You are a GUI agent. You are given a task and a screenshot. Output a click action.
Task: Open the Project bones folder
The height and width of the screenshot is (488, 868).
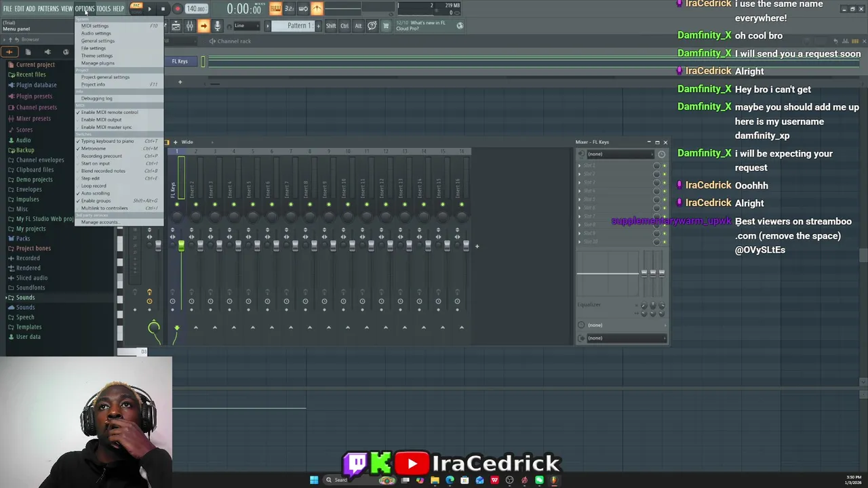pos(33,249)
